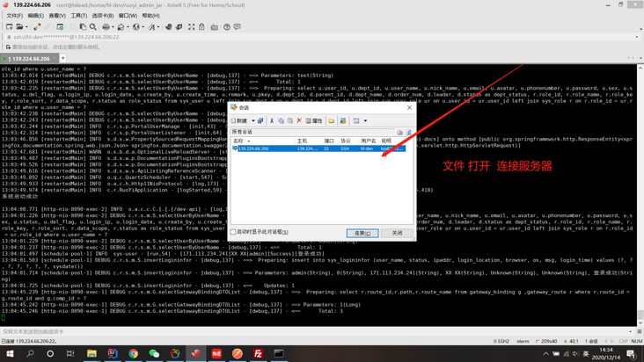Expand the view mode dropdown arrow in sessions dialog

pos(365,121)
